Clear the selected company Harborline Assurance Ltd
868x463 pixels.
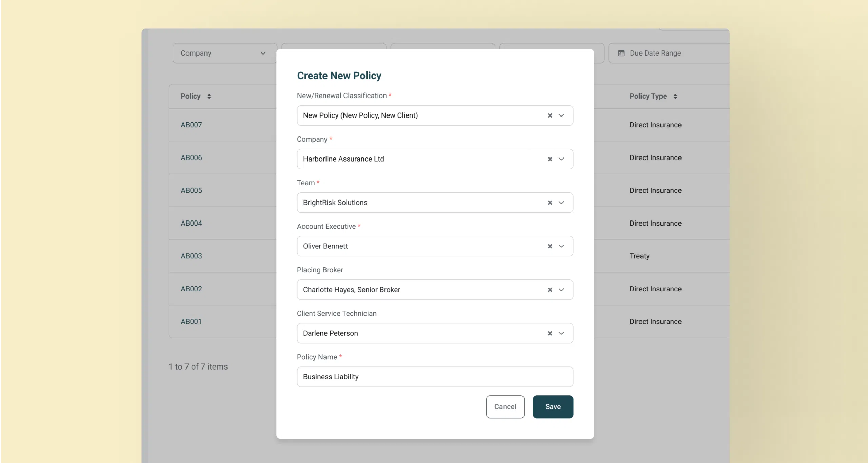pos(549,159)
